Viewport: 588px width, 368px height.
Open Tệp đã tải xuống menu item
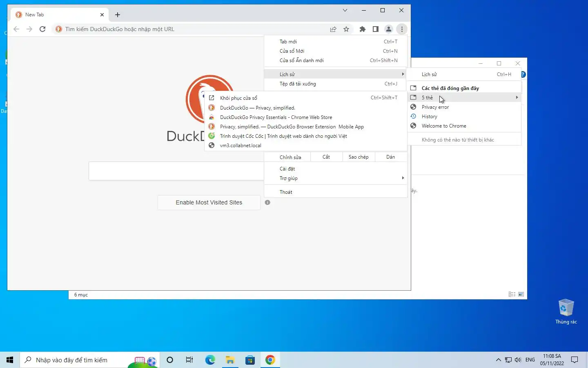click(336, 83)
